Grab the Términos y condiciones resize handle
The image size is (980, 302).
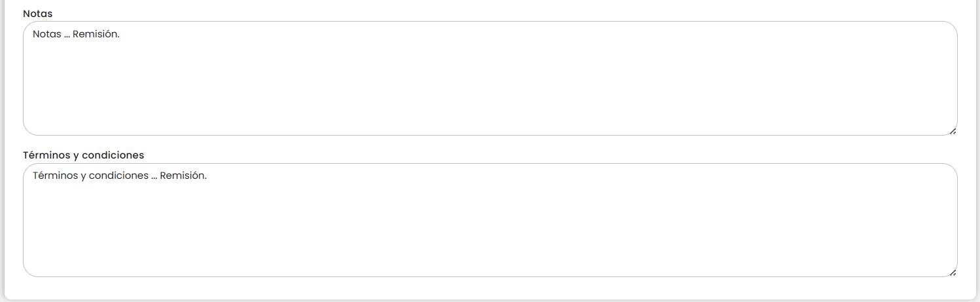pyautogui.click(x=953, y=272)
